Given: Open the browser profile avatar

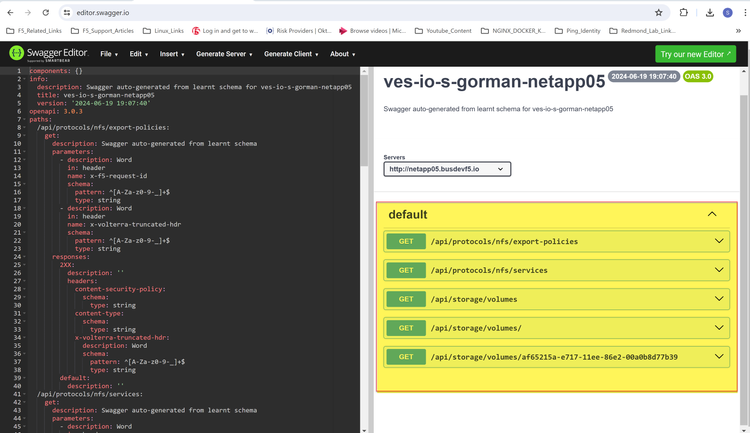Looking at the screenshot, I should (726, 13).
